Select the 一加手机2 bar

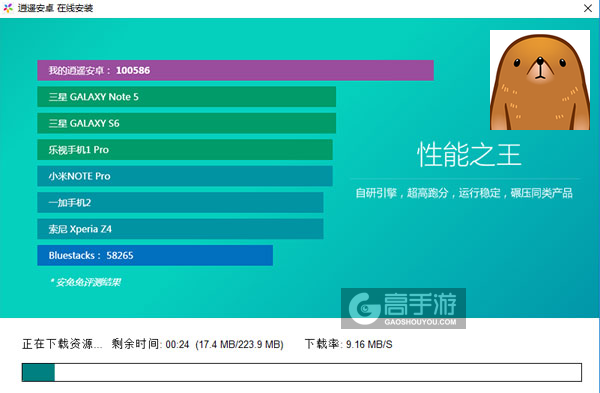click(180, 202)
